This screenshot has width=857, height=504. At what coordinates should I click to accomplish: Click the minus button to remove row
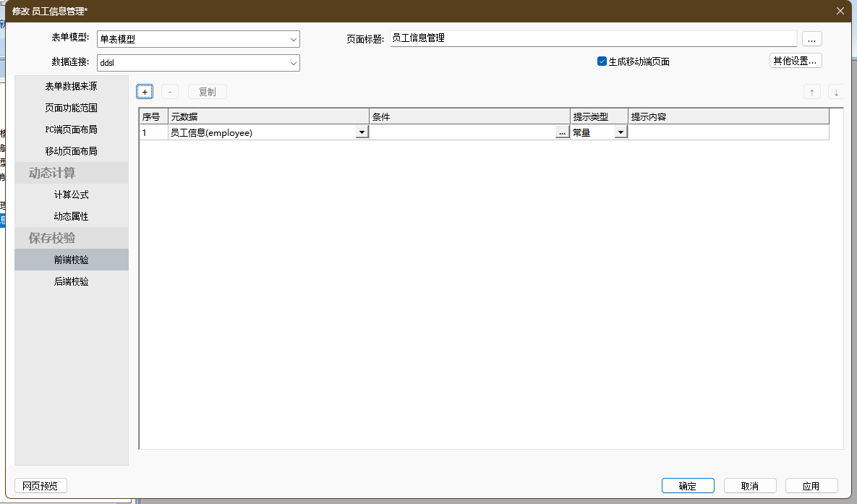(x=169, y=92)
